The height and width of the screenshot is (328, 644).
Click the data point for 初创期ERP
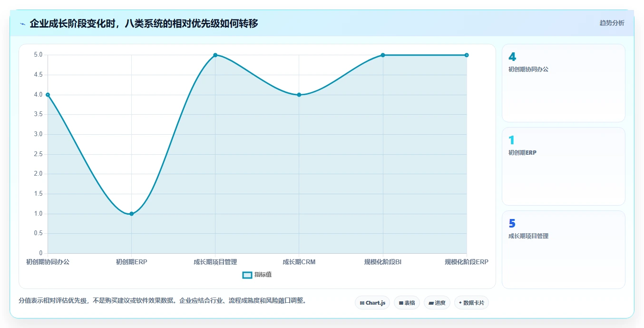[x=132, y=214]
